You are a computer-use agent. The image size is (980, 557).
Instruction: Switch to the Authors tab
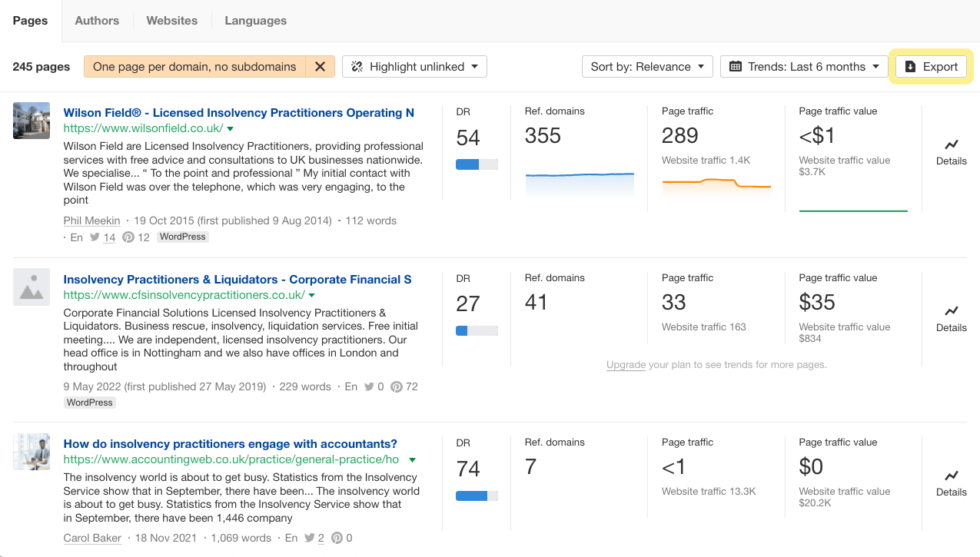[97, 21]
